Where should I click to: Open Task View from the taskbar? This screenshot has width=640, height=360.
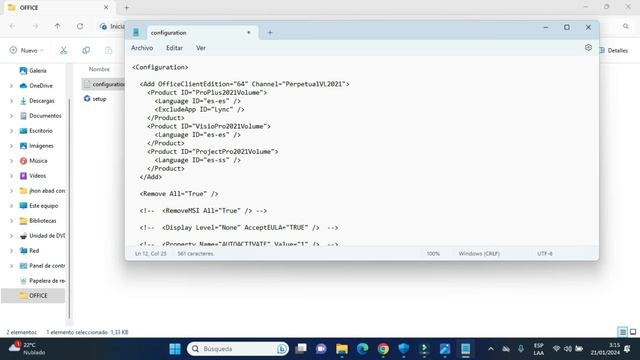pyautogui.click(x=301, y=349)
